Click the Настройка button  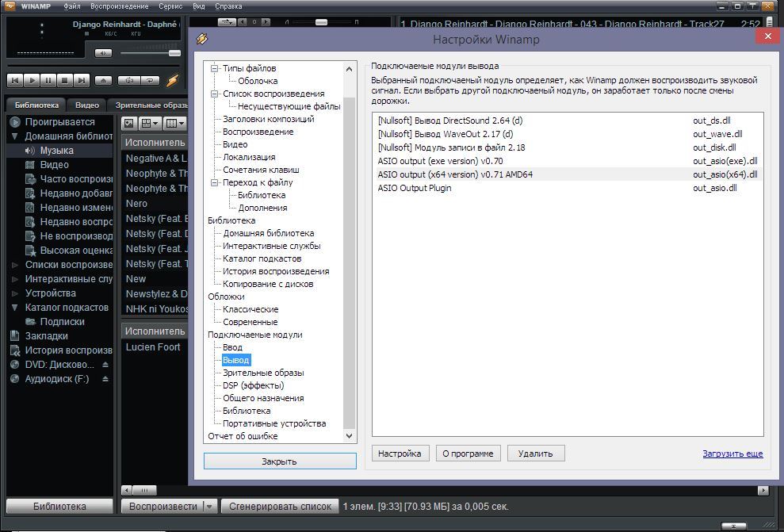coord(400,454)
